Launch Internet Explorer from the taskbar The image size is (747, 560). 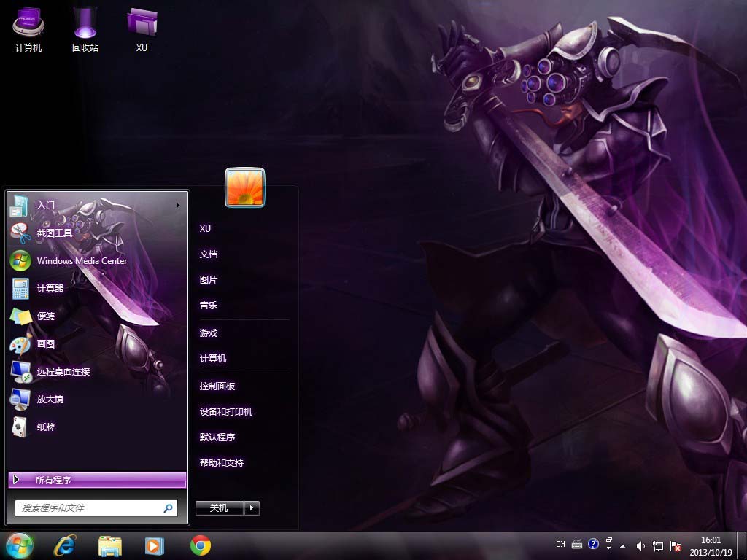coord(65,545)
